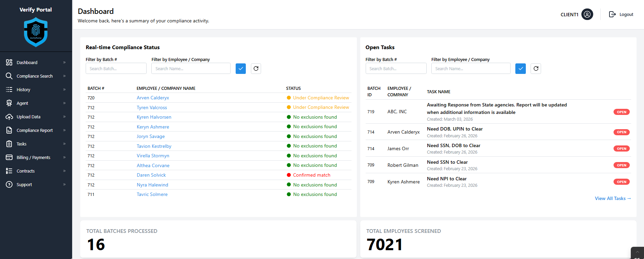Click the Need SSN, DOB to Clear task

pyautogui.click(x=453, y=145)
